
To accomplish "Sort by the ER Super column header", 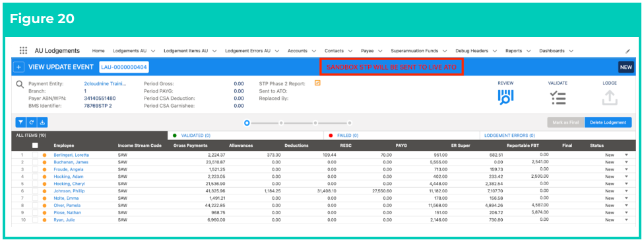I will coord(461,145).
